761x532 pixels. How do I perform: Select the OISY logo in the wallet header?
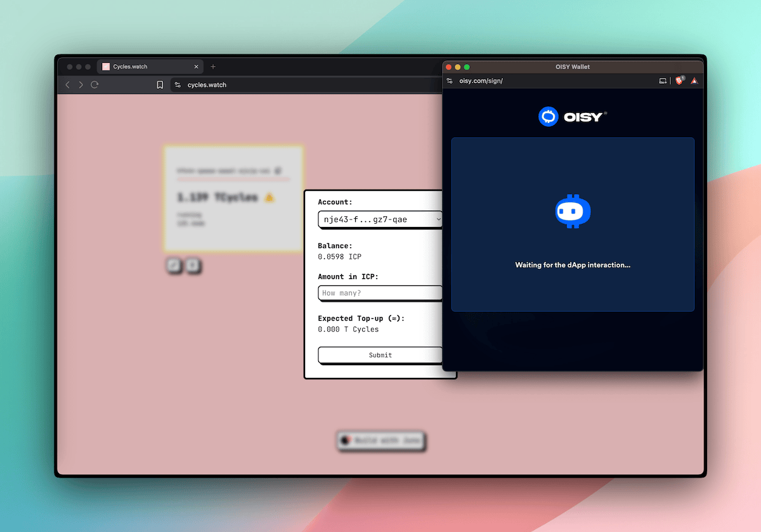click(573, 116)
